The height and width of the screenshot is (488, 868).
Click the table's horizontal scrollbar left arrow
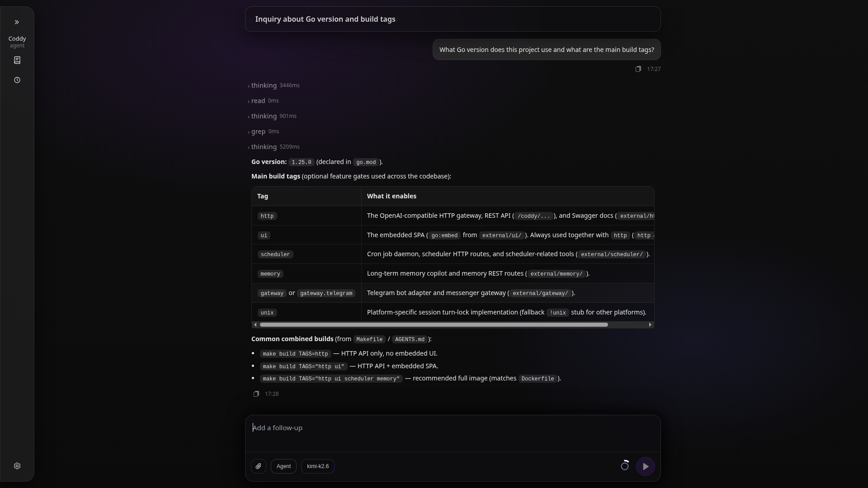pos(255,325)
